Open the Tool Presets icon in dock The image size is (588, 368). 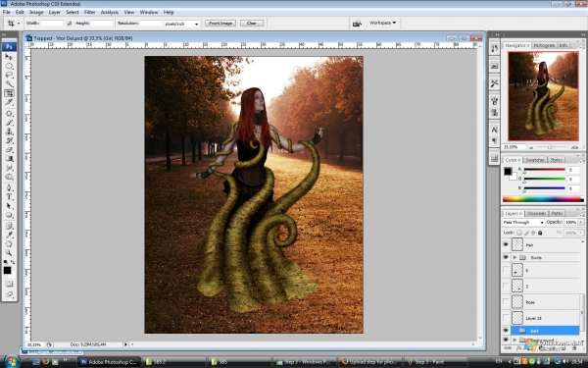pos(494,83)
